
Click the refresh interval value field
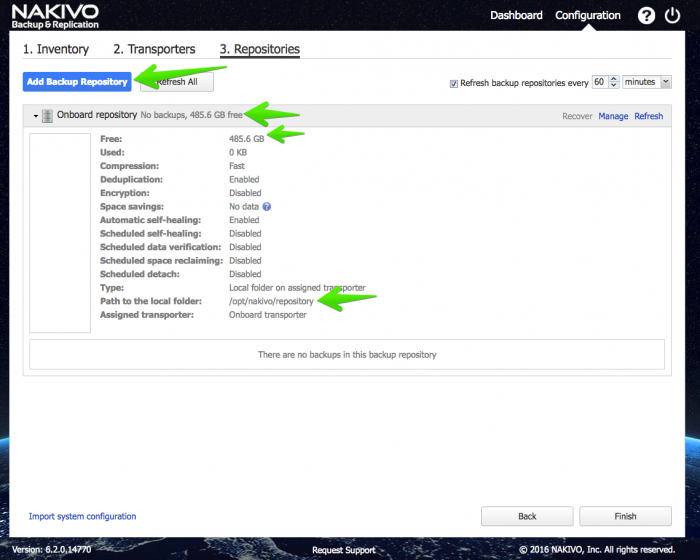coord(600,82)
